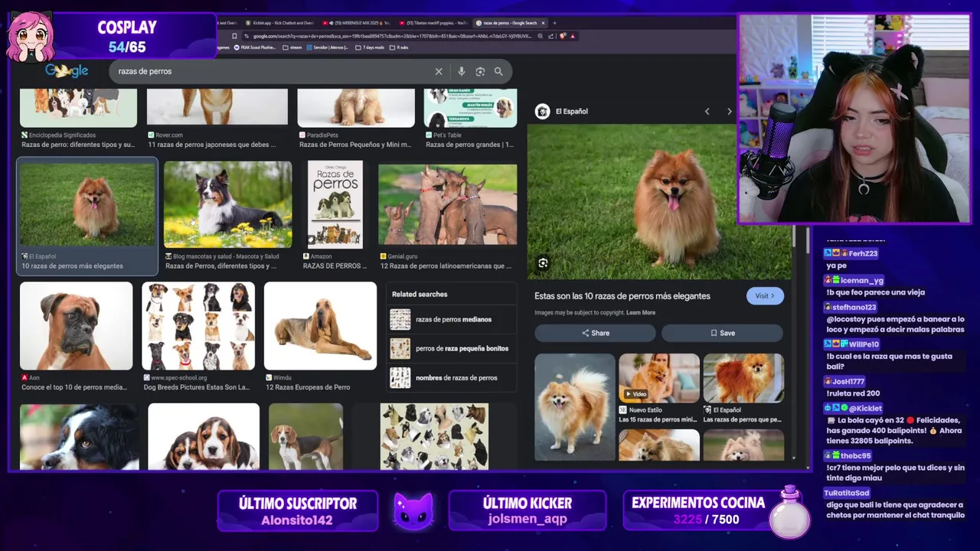The image size is (980, 551).
Task: Click chat username WillPe10
Action: [864, 344]
